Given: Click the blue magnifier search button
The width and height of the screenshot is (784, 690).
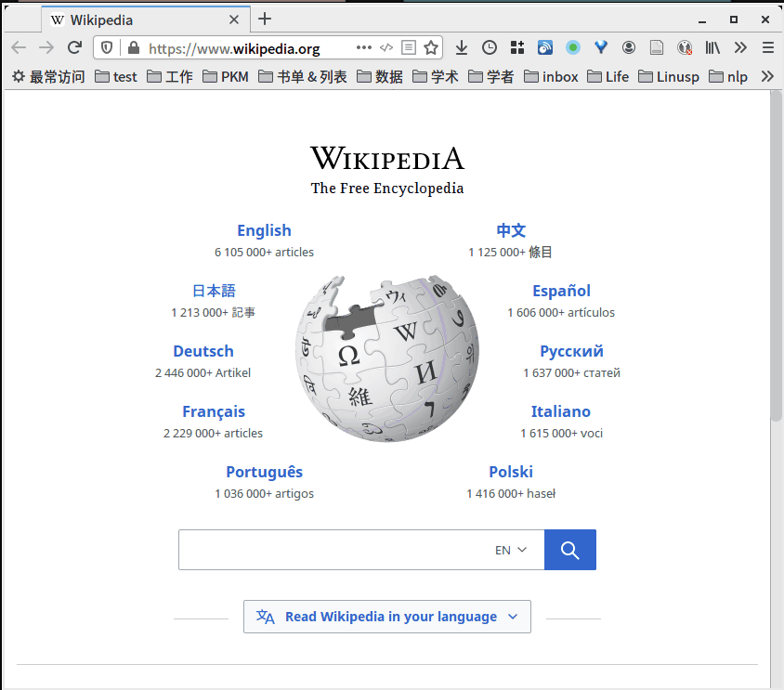Looking at the screenshot, I should click(570, 550).
